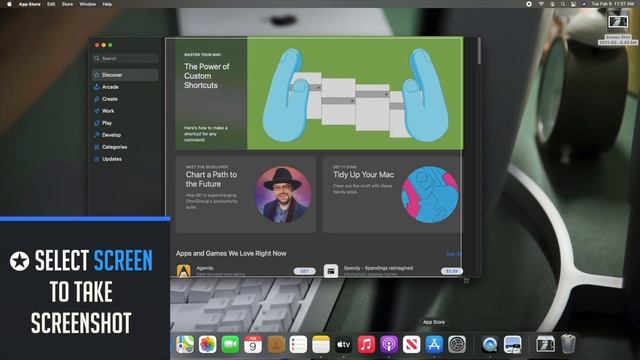The width and height of the screenshot is (640, 360).
Task: Open Notes from the Dock
Action: click(x=321, y=344)
